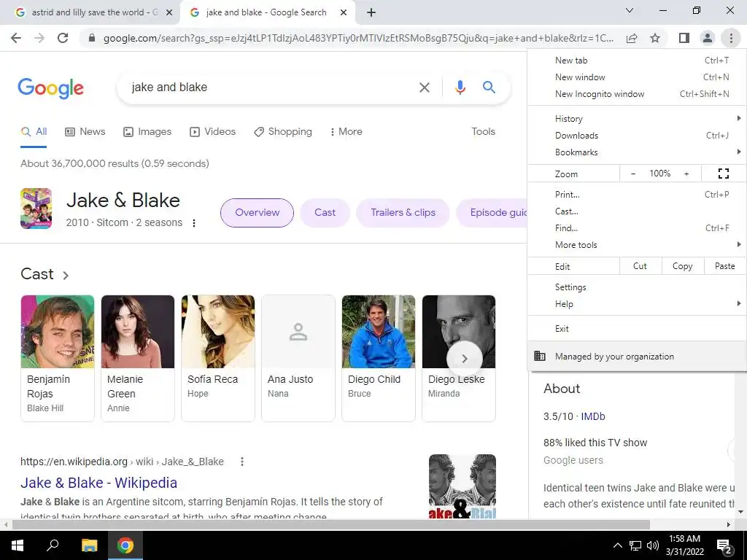Open Jake & Blake title options dots
Screen dimensions: 747x560
click(194, 223)
